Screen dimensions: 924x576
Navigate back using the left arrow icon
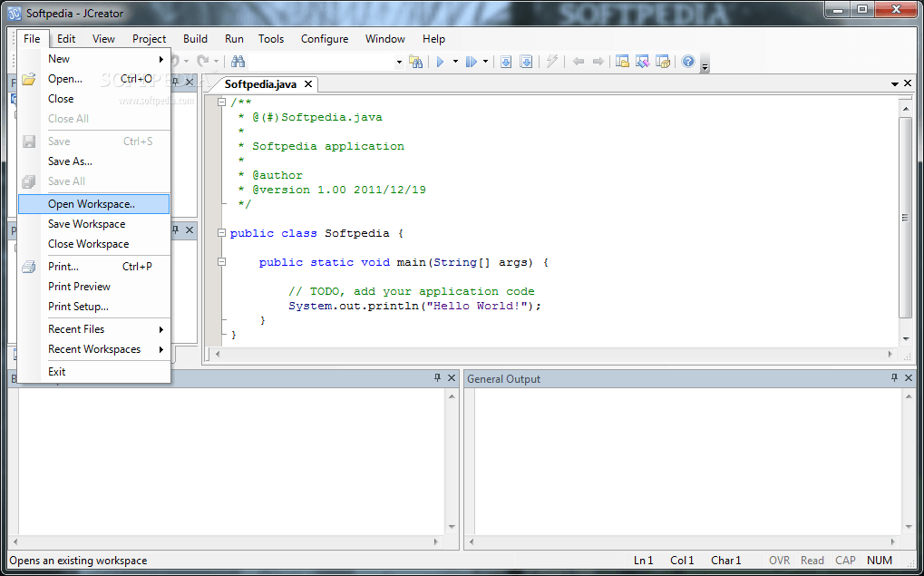pyautogui.click(x=579, y=62)
